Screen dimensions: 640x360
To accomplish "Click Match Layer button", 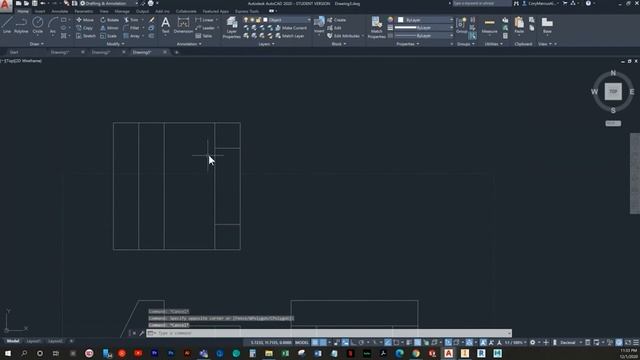I will click(x=290, y=36).
